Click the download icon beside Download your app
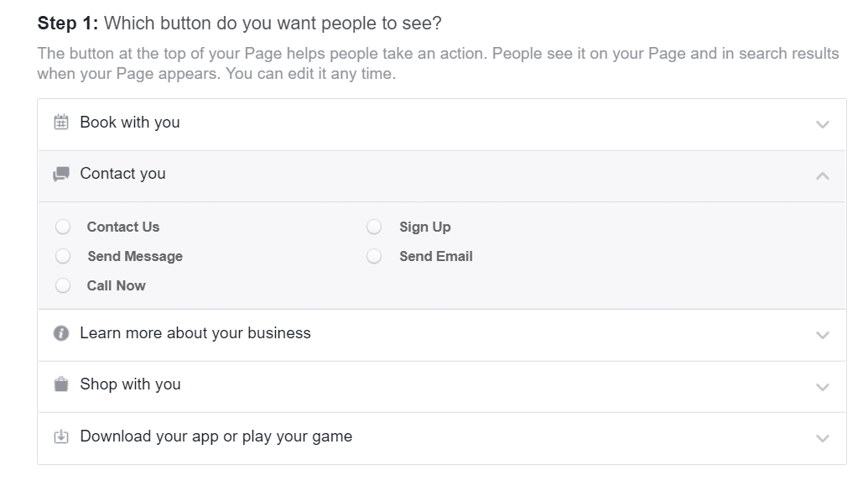The height and width of the screenshot is (486, 868). click(61, 436)
